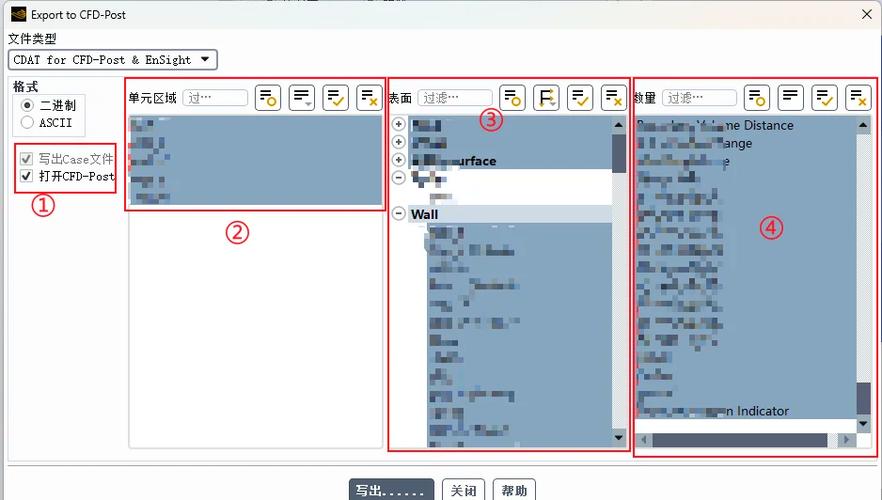Toggle 写出Case文件 checkbox
The width and height of the screenshot is (882, 500).
tap(26, 159)
